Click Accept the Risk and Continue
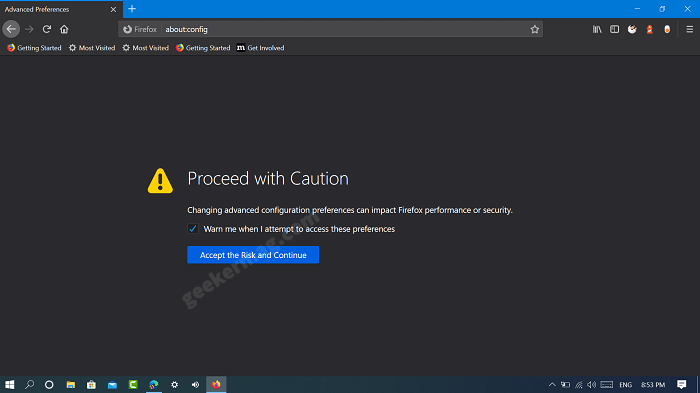 (253, 255)
